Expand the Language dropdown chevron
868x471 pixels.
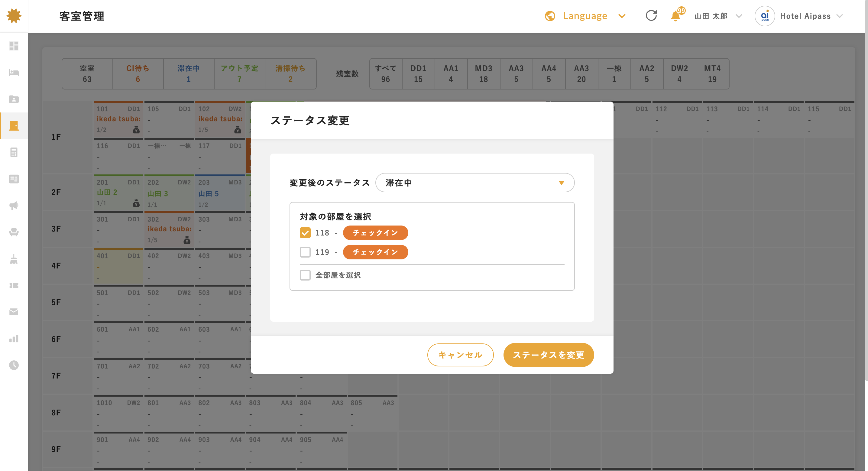point(622,16)
